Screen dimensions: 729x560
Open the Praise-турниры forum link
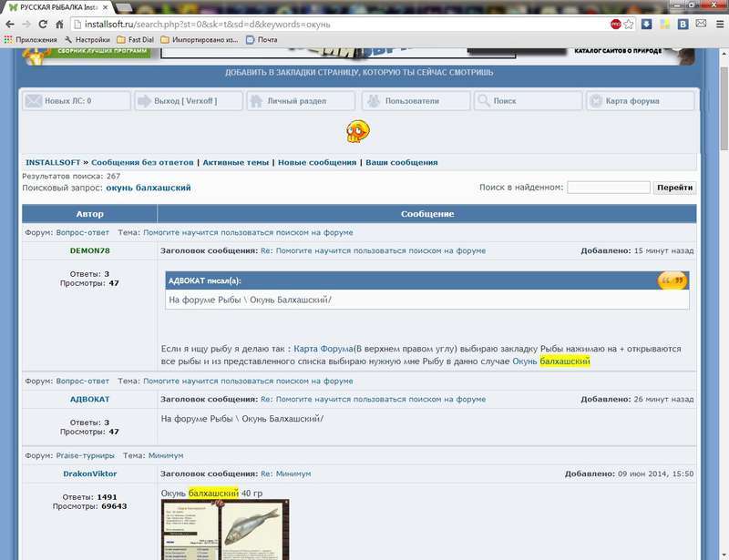click(85, 456)
